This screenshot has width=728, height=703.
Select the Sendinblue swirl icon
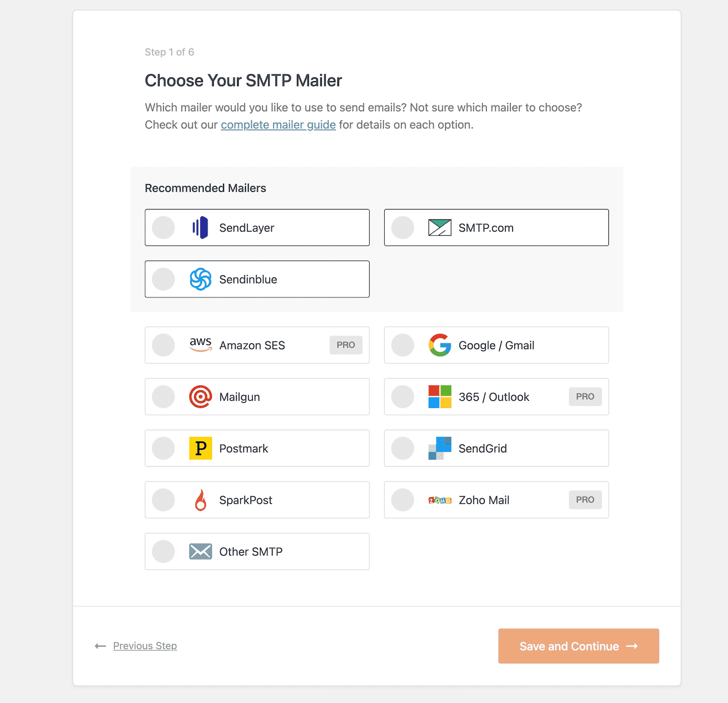pyautogui.click(x=201, y=279)
